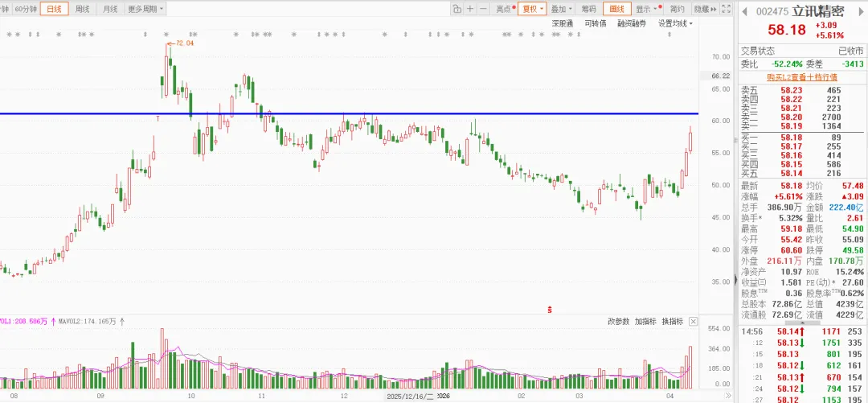Click the small up-arrow beside MAVOL2

point(122,321)
